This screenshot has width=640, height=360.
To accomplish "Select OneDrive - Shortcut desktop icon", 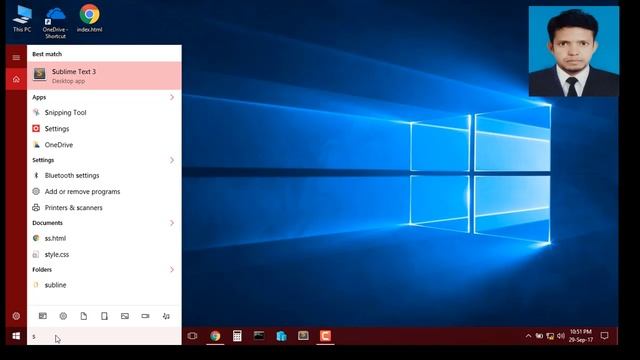I will pos(56,23).
